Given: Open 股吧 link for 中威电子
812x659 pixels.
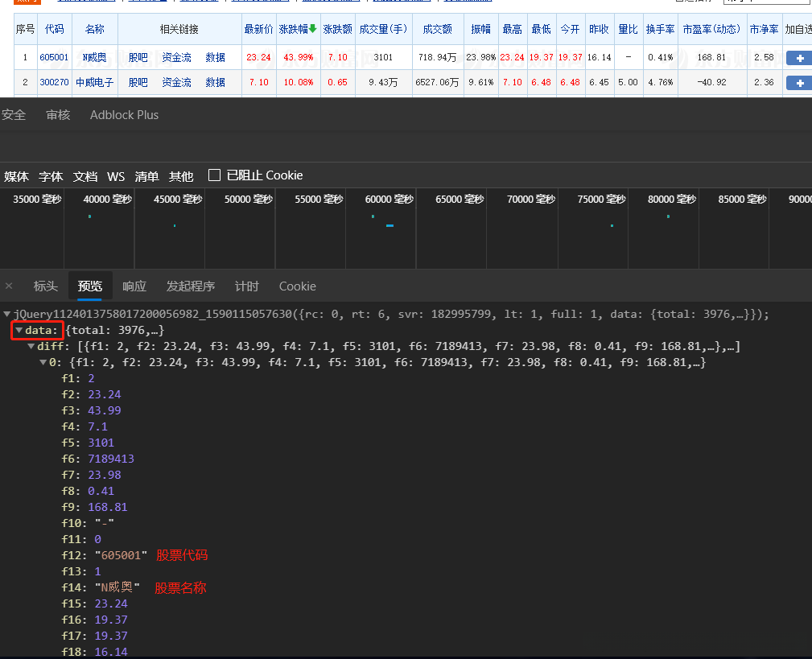Looking at the screenshot, I should pos(138,82).
